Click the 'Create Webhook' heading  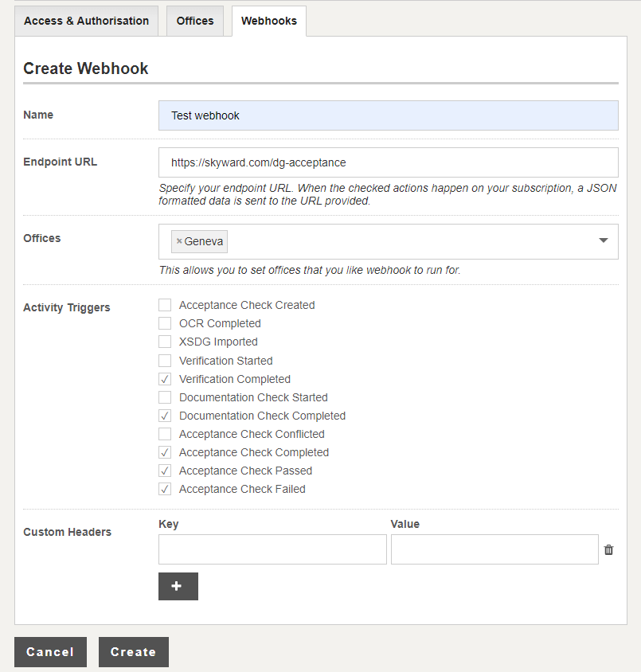tap(86, 68)
